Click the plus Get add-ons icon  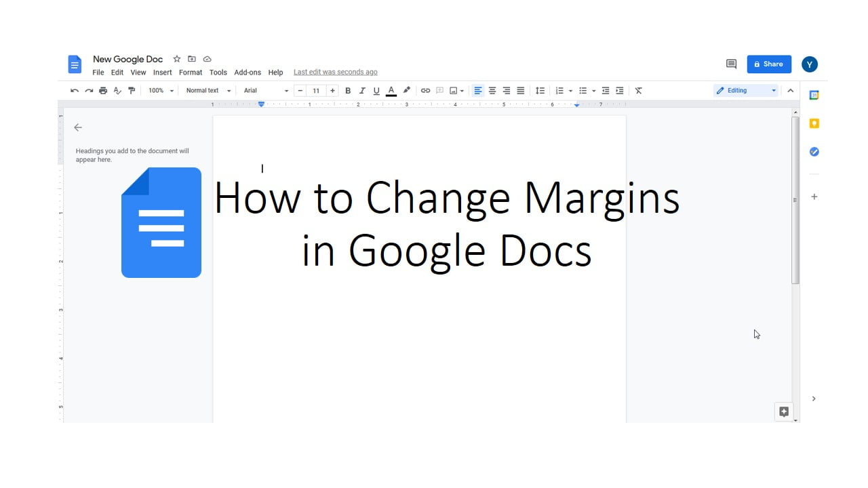tap(814, 197)
